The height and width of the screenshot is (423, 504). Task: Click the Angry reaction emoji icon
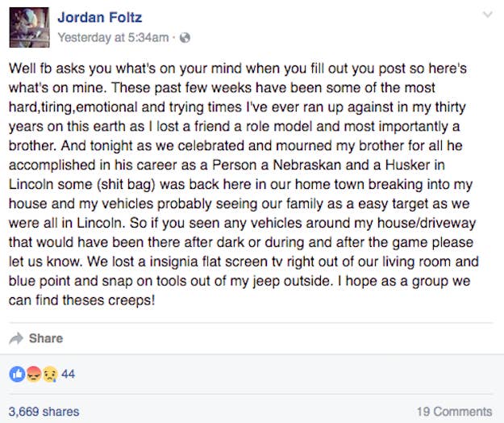[x=34, y=374]
